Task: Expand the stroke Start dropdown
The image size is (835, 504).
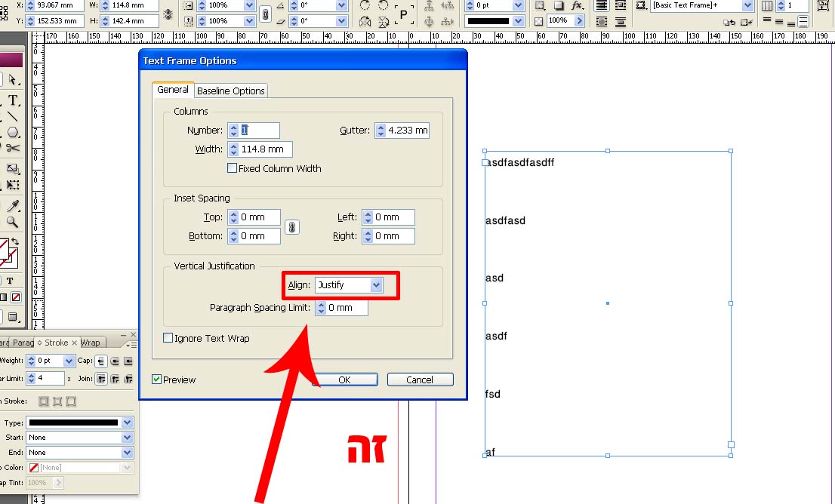Action: 127,438
